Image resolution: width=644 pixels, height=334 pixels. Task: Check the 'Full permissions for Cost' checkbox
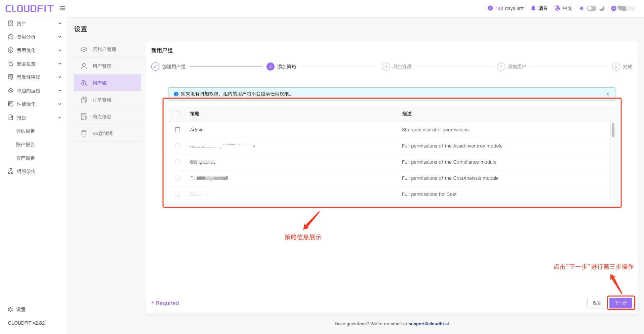point(178,194)
